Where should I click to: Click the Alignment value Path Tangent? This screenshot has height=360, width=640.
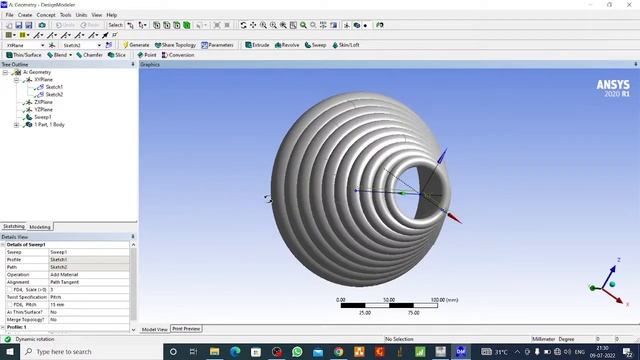[89, 282]
